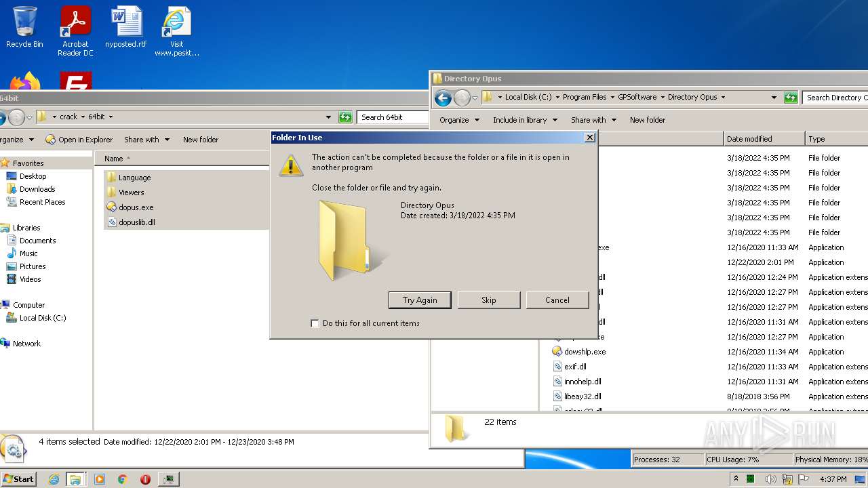The width and height of the screenshot is (868, 488).
Task: Click the forward arrow in 64bit window
Action: [16, 117]
